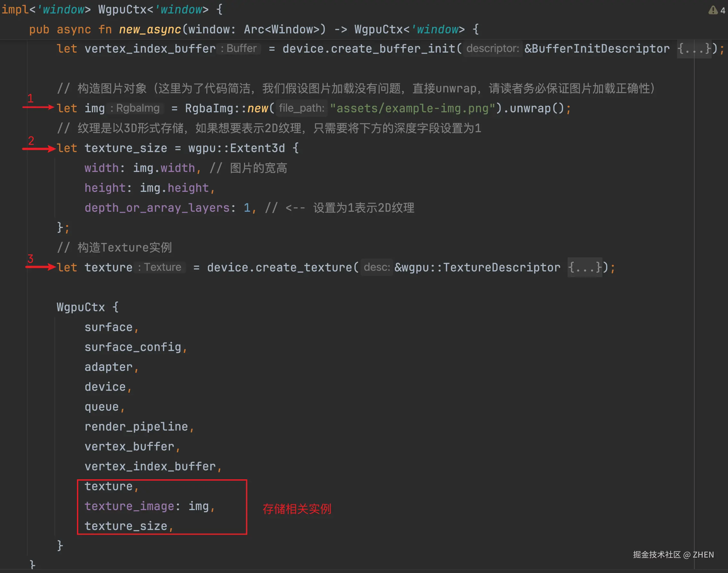This screenshot has height=573, width=728.
Task: Click the unwrap() call
Action: 537,109
